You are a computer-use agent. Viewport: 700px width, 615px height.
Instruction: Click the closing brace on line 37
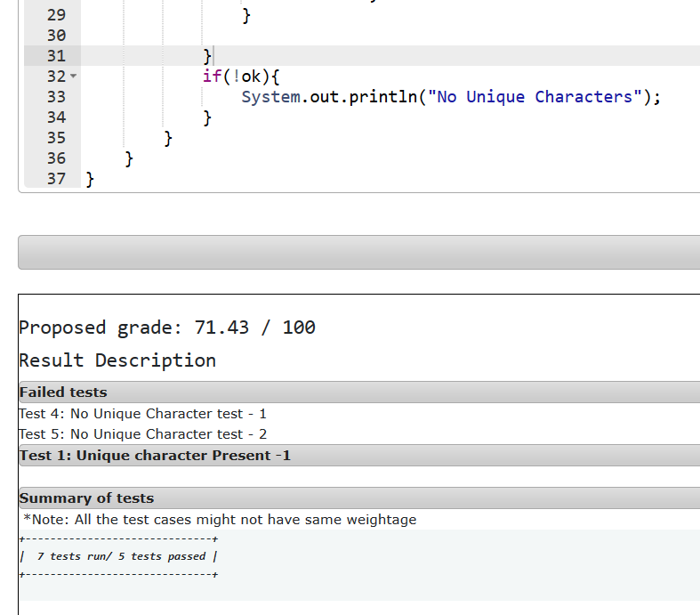tap(90, 180)
